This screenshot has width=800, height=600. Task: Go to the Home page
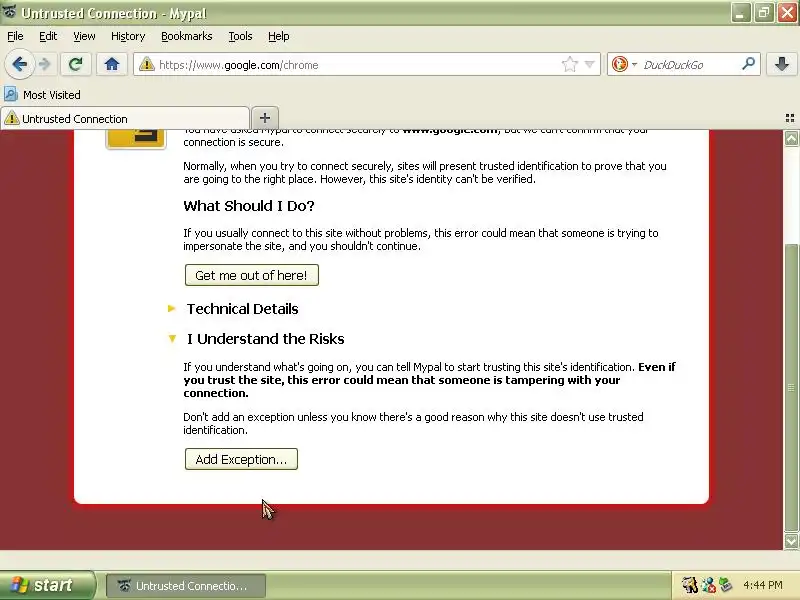(x=112, y=65)
